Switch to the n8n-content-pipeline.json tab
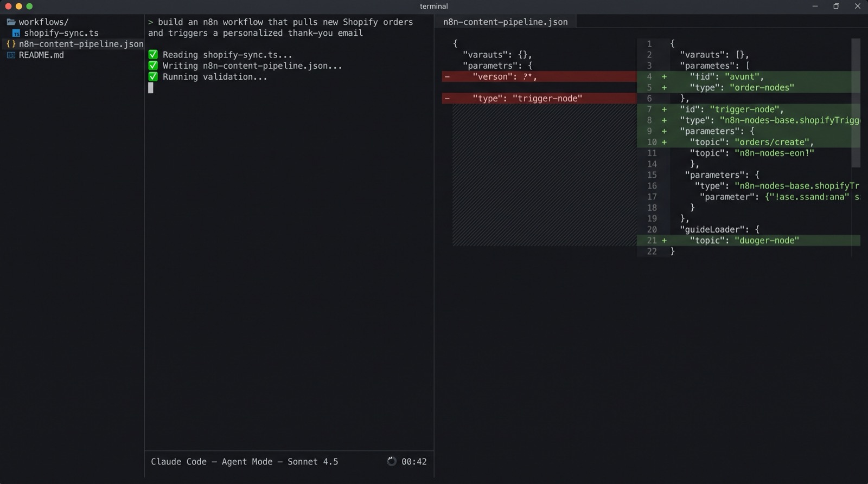The width and height of the screenshot is (868, 484). tap(505, 22)
